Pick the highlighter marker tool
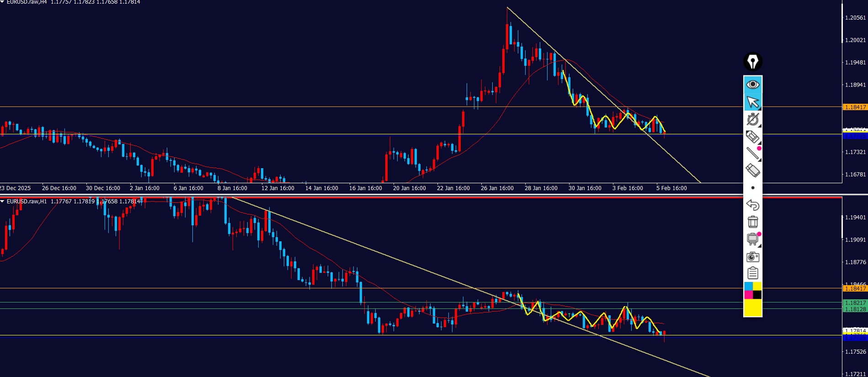868x377 pixels. tap(752, 170)
